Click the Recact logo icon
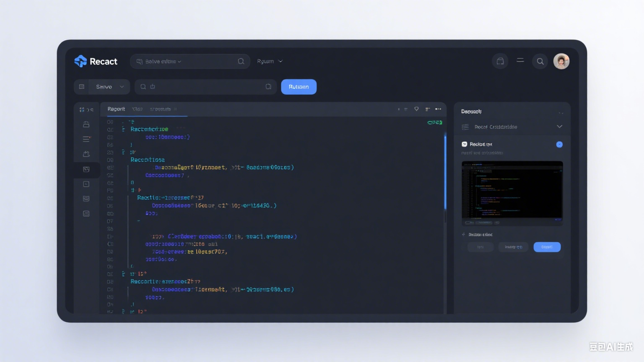The height and width of the screenshot is (362, 644). click(80, 61)
